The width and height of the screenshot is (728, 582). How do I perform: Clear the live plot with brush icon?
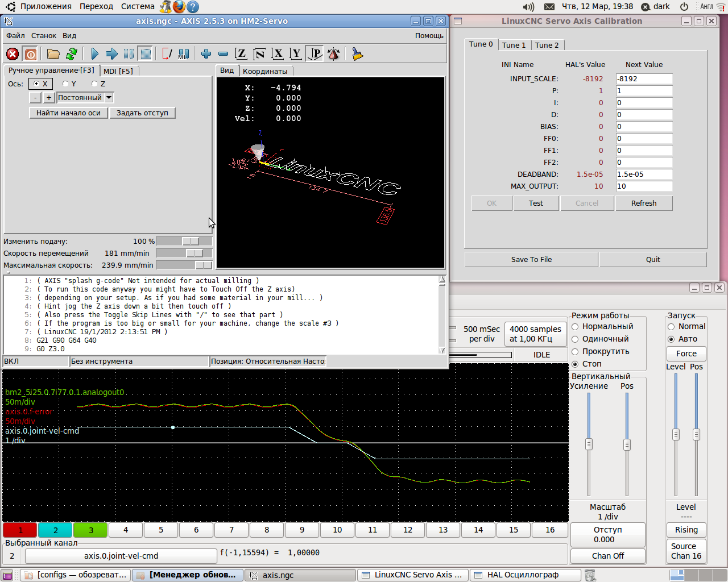coord(357,54)
